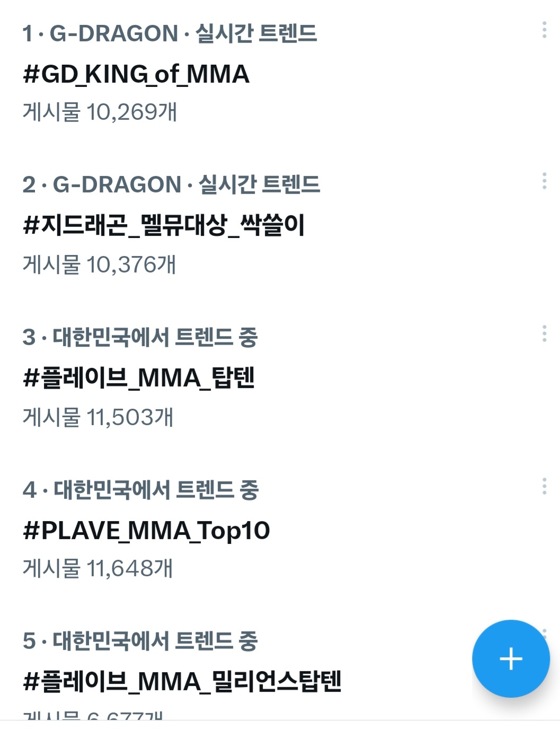Click the 게시물 10,376개 post count
This screenshot has height=729, width=560.
click(x=99, y=264)
